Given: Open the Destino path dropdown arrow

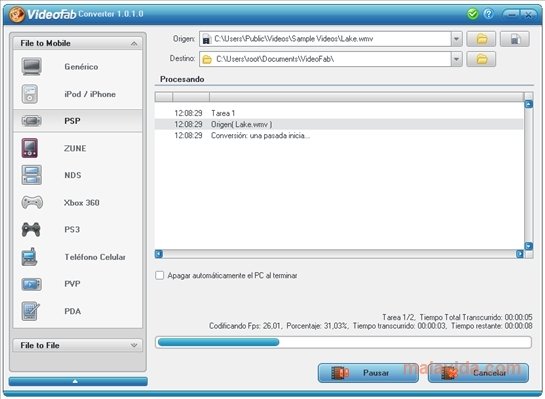Looking at the screenshot, I should (457, 59).
